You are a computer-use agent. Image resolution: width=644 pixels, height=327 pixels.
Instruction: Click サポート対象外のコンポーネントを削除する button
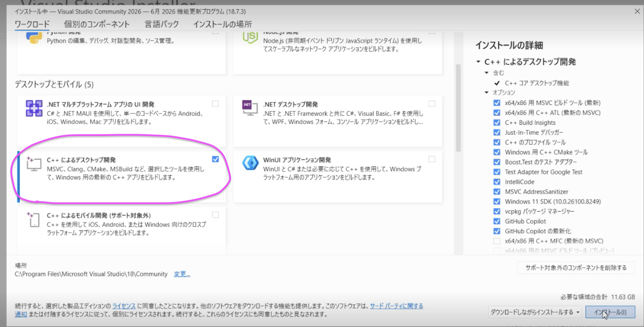coord(576,268)
